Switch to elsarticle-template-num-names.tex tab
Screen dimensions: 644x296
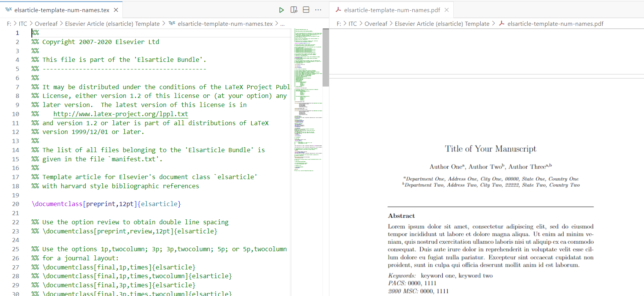pyautogui.click(x=62, y=10)
